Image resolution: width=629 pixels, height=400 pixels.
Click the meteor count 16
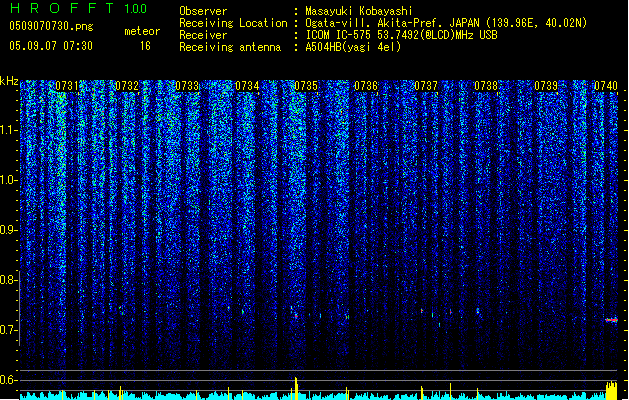pos(145,46)
